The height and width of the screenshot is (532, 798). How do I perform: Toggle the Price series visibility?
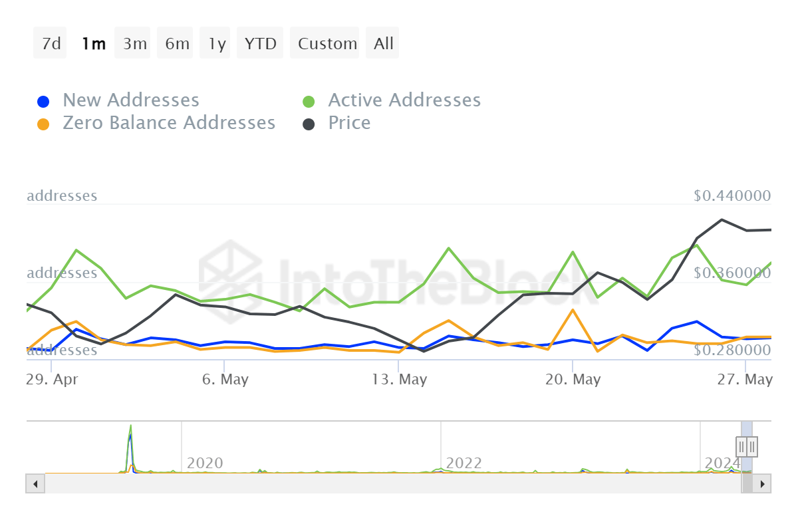pos(349,123)
